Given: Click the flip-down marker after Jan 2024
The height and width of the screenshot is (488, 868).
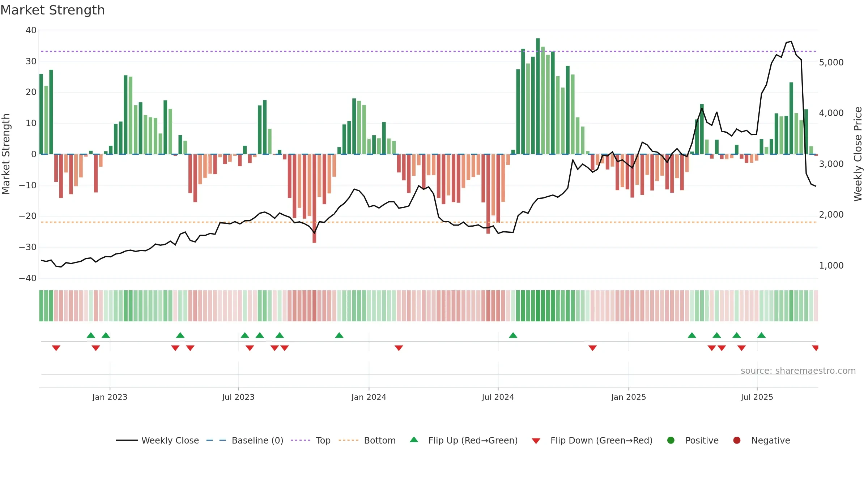Looking at the screenshot, I should coord(399,348).
